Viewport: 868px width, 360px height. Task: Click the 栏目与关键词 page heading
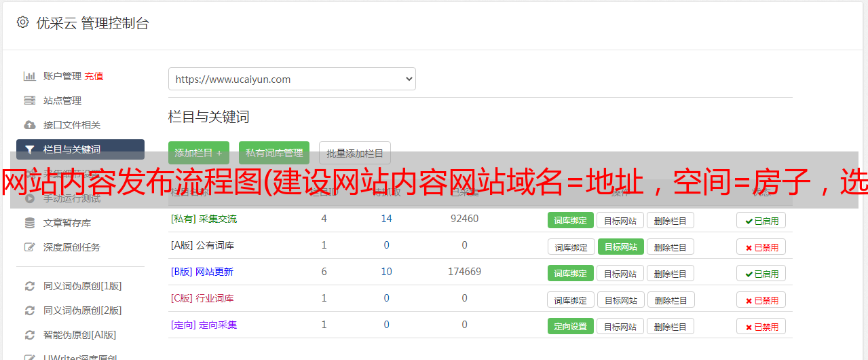point(209,117)
